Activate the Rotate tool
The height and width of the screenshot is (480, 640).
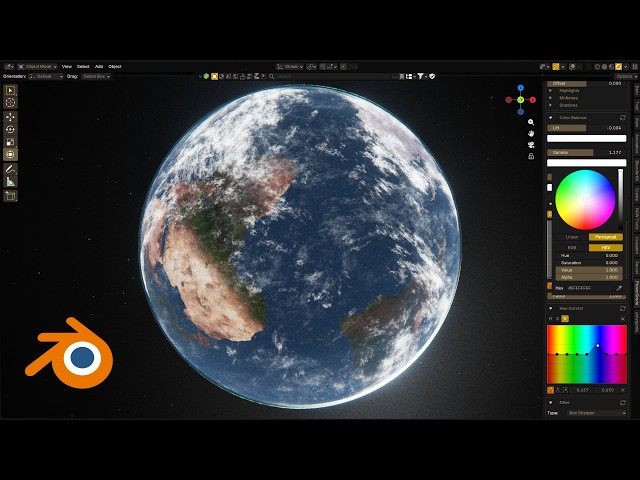10,129
